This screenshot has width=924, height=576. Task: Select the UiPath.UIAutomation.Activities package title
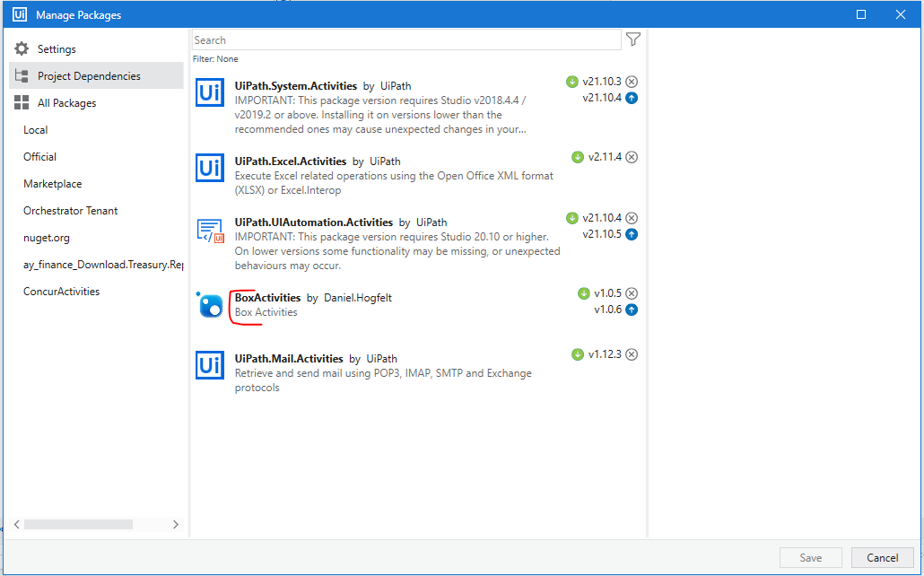click(314, 223)
